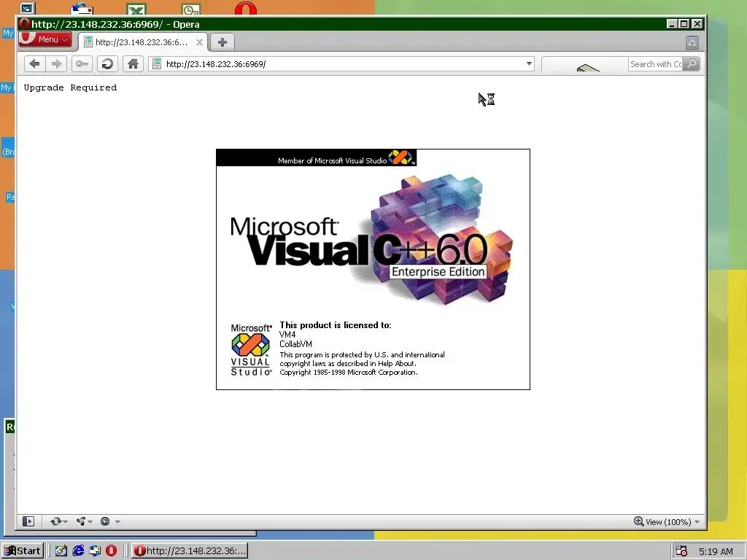Viewport: 747px width, 560px height.
Task: Expand the Opera Turbo dropdown arrow
Action: (x=117, y=522)
